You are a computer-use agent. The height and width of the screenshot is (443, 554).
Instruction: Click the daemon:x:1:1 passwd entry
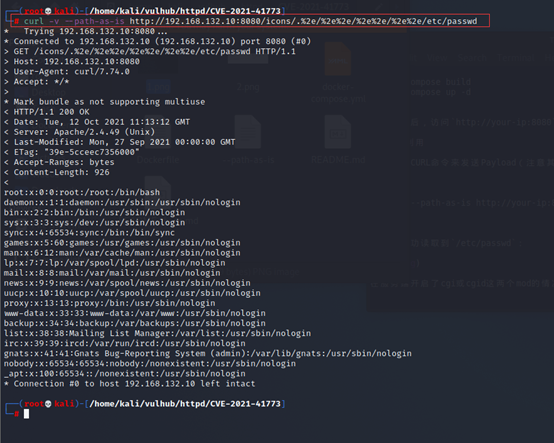click(122, 202)
